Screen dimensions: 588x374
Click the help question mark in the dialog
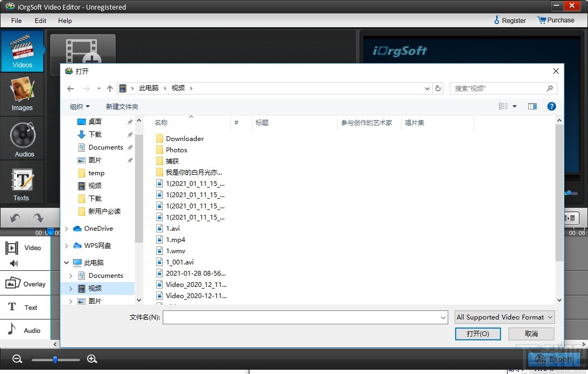click(551, 106)
